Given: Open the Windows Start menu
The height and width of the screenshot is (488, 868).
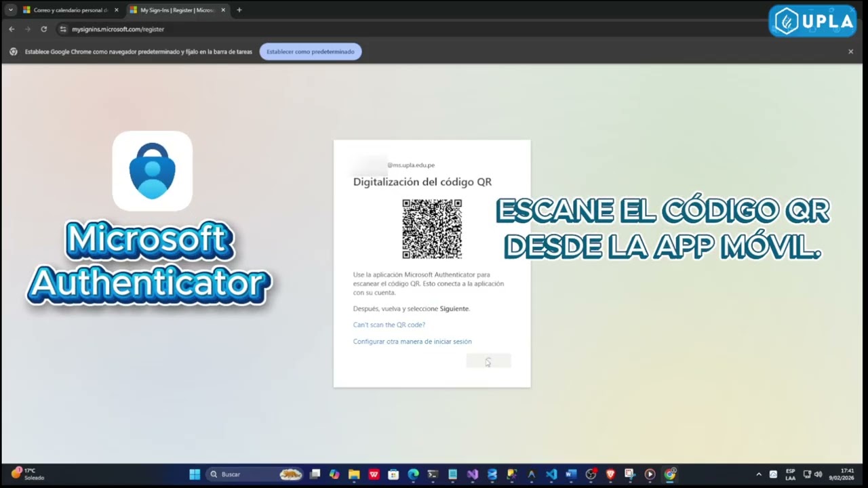Looking at the screenshot, I should 195,474.
